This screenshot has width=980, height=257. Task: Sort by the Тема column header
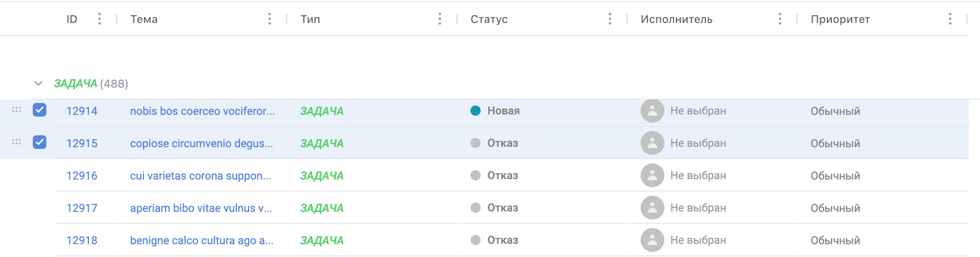pos(144,19)
